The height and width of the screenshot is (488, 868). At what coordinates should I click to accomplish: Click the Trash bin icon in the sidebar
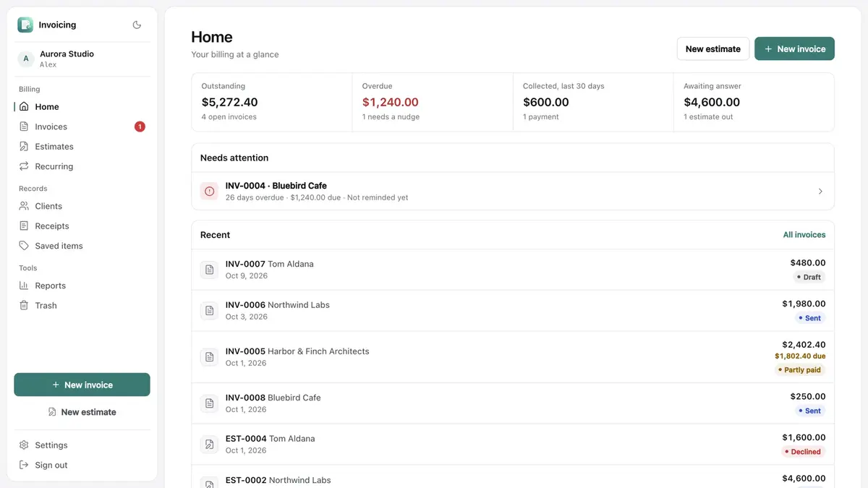tap(24, 305)
